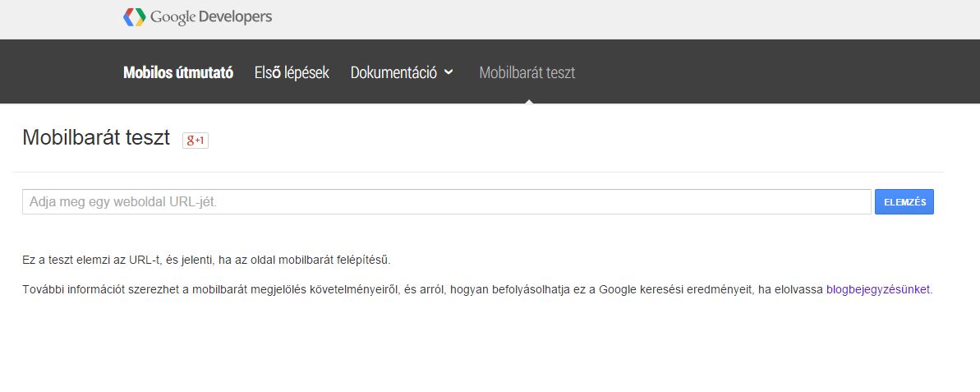Expand the Dokumentáció dropdown
Image resolution: width=980 pixels, height=392 pixels.
[x=401, y=72]
